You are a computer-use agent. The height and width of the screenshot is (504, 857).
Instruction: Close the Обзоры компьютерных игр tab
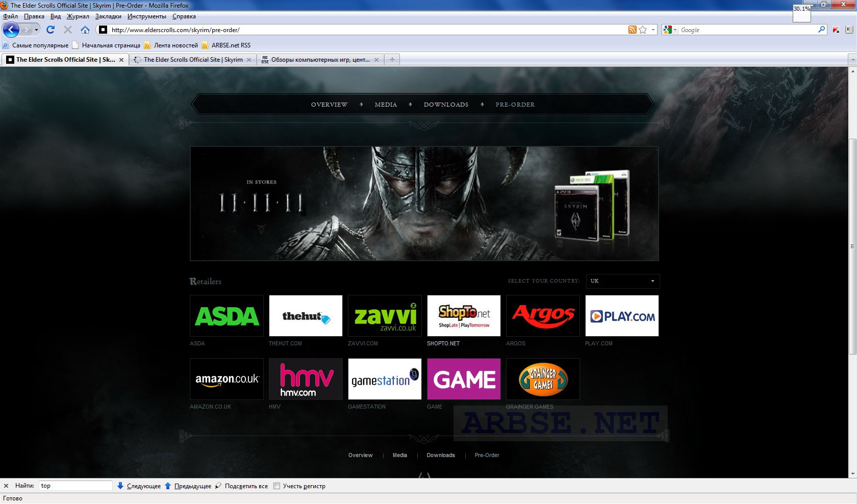[376, 60]
